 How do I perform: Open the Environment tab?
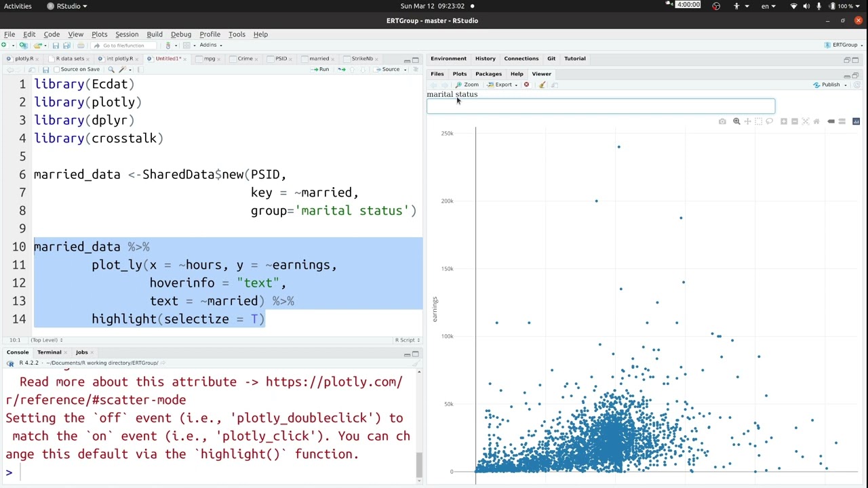click(x=448, y=59)
